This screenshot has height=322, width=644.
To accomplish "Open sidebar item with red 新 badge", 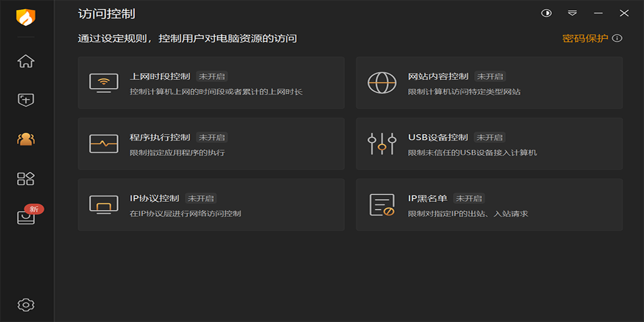I will 26,217.
